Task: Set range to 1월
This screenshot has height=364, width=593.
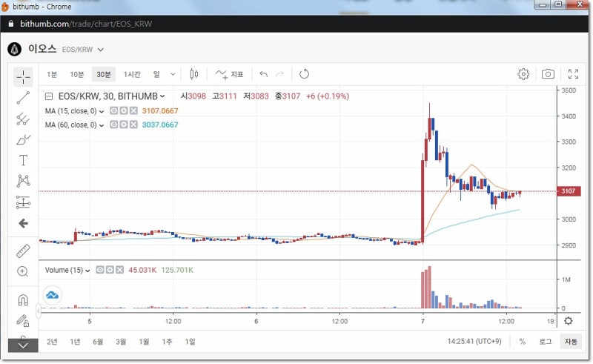Action: coord(144,342)
